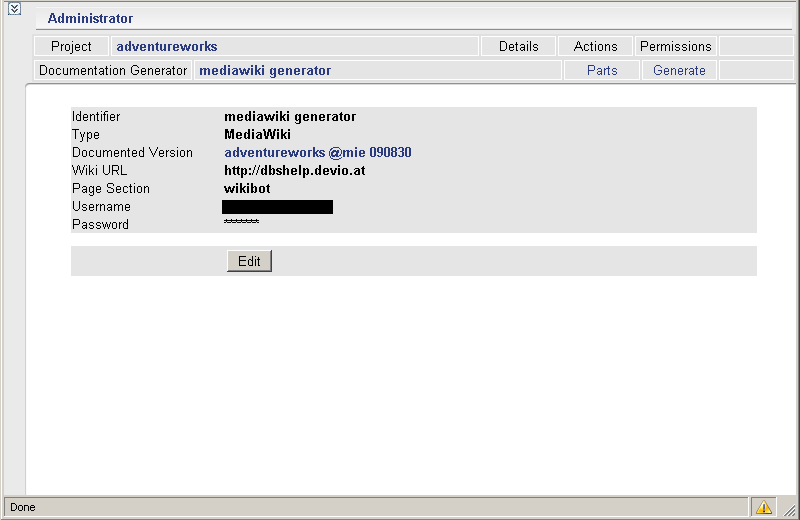Open the adventureworks project link
800x520 pixels.
(x=167, y=46)
